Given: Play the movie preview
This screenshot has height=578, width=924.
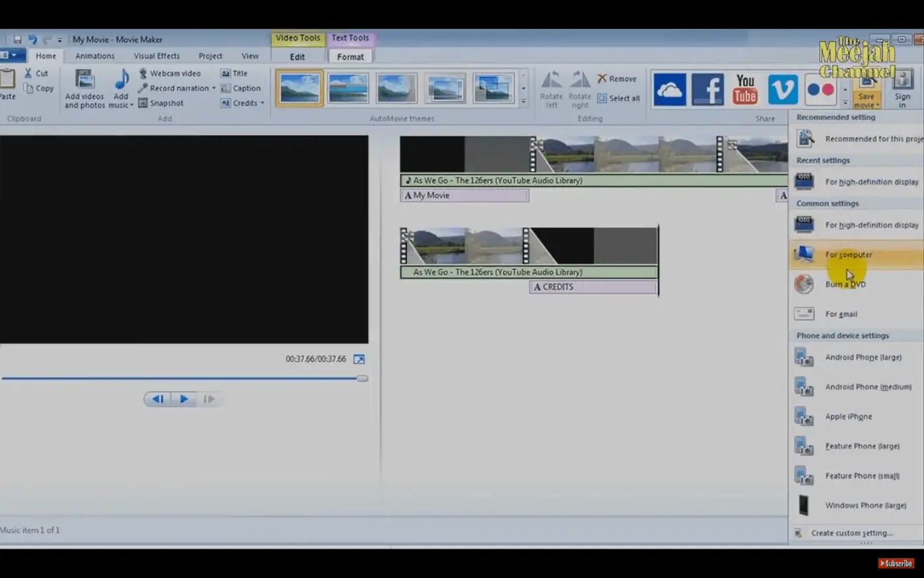Looking at the screenshot, I should pos(183,399).
